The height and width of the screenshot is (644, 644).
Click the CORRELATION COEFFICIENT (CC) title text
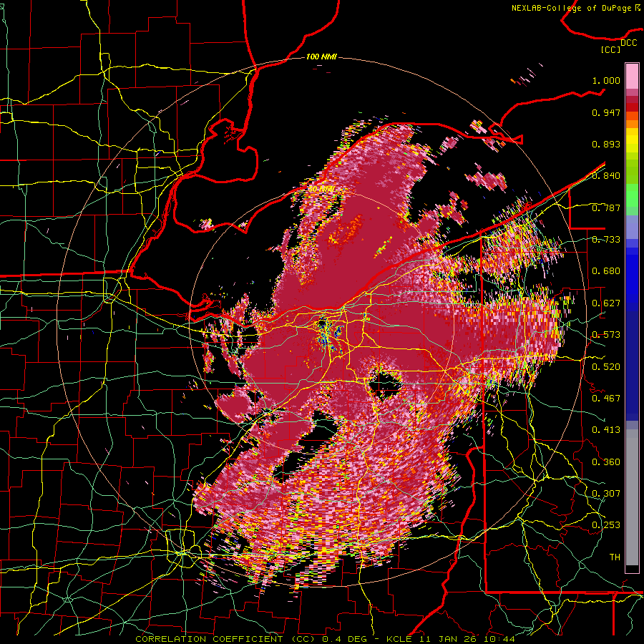225,639
